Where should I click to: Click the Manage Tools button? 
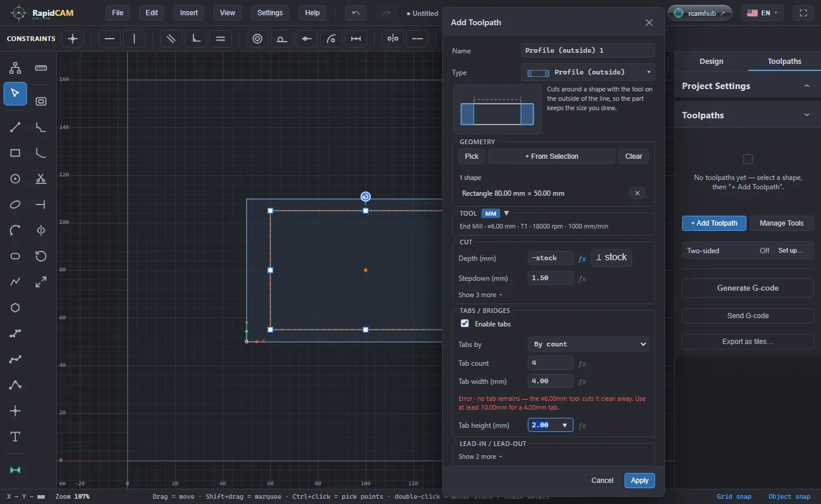point(782,223)
